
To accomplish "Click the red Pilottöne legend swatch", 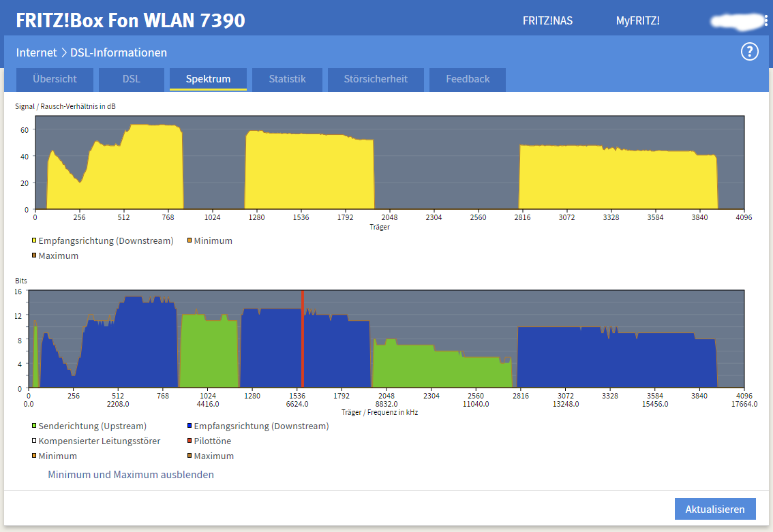I will (190, 441).
